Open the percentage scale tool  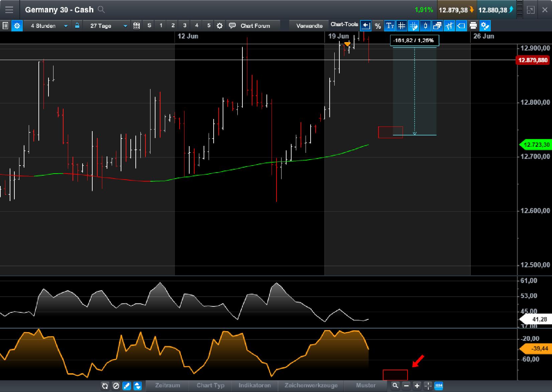coord(378,25)
